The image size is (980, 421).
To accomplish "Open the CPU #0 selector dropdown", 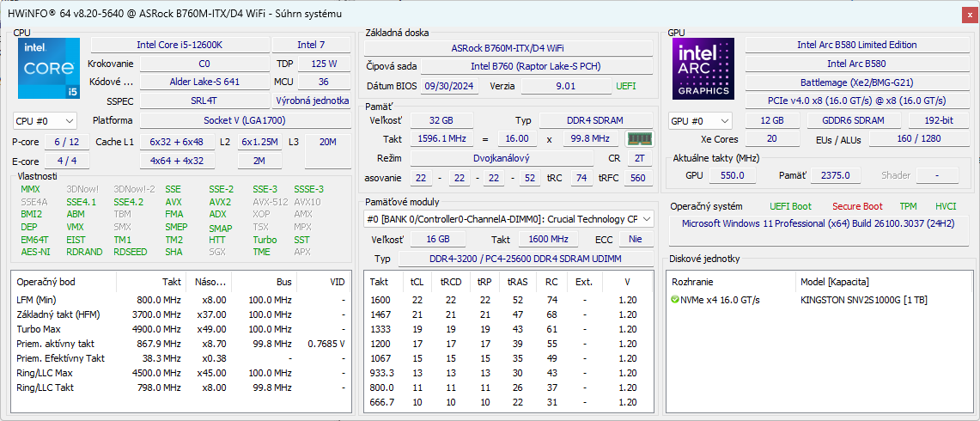I will (45, 121).
